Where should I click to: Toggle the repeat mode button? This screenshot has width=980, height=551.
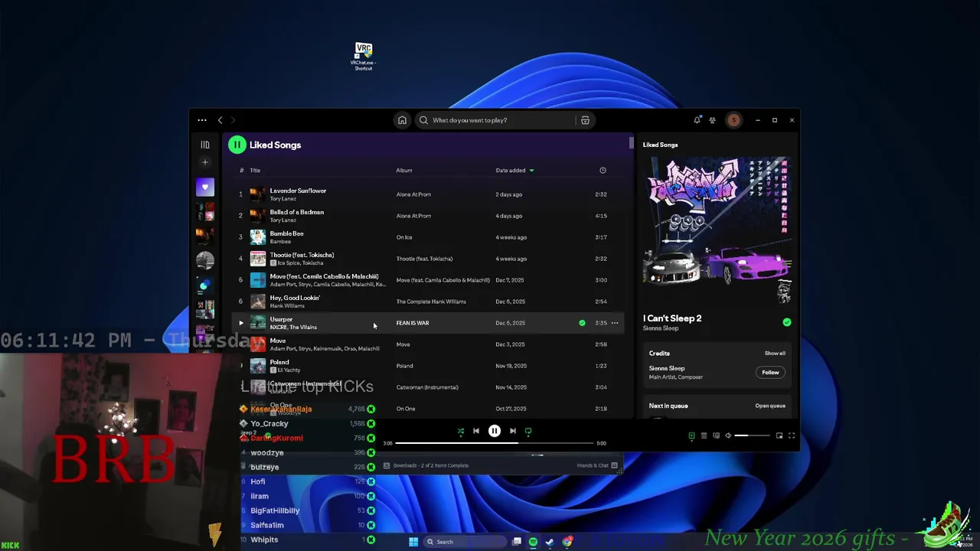(528, 431)
